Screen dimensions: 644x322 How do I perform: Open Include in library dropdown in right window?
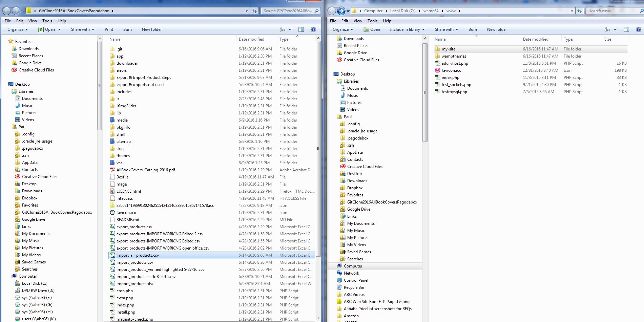[x=407, y=29]
